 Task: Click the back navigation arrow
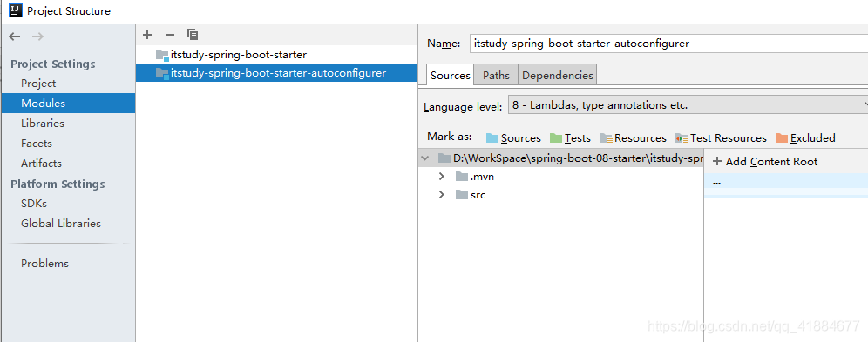click(x=15, y=37)
